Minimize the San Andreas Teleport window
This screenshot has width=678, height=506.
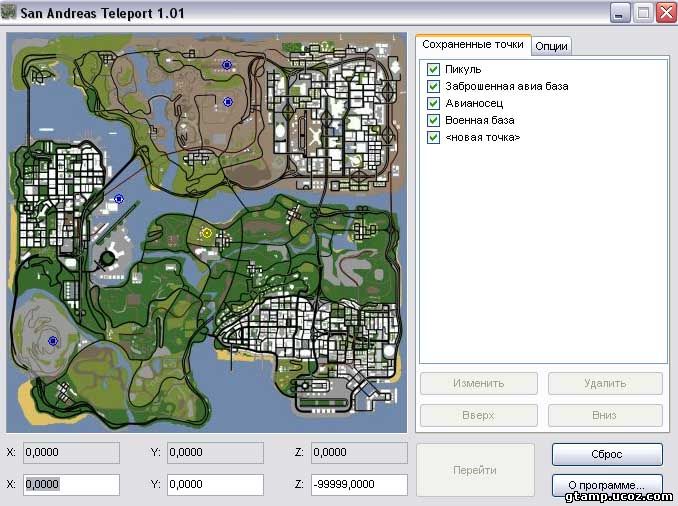pyautogui.click(x=620, y=13)
